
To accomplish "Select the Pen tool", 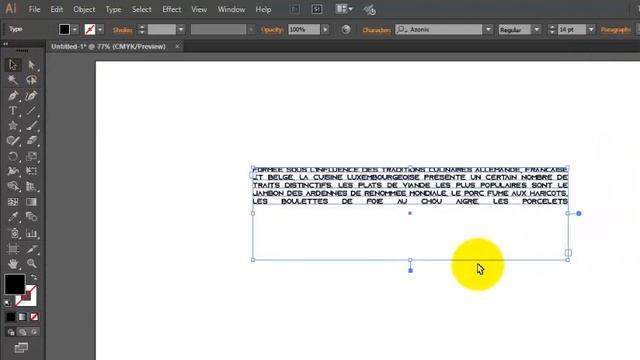I will click(x=13, y=96).
